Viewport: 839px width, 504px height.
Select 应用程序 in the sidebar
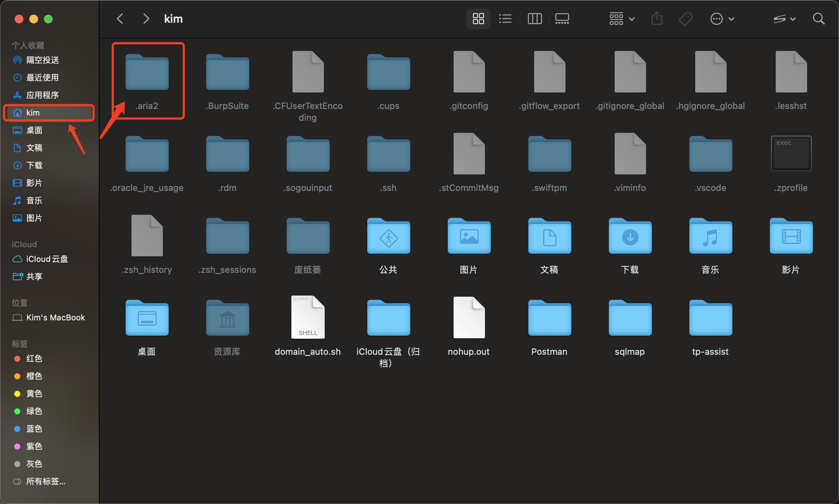(42, 95)
